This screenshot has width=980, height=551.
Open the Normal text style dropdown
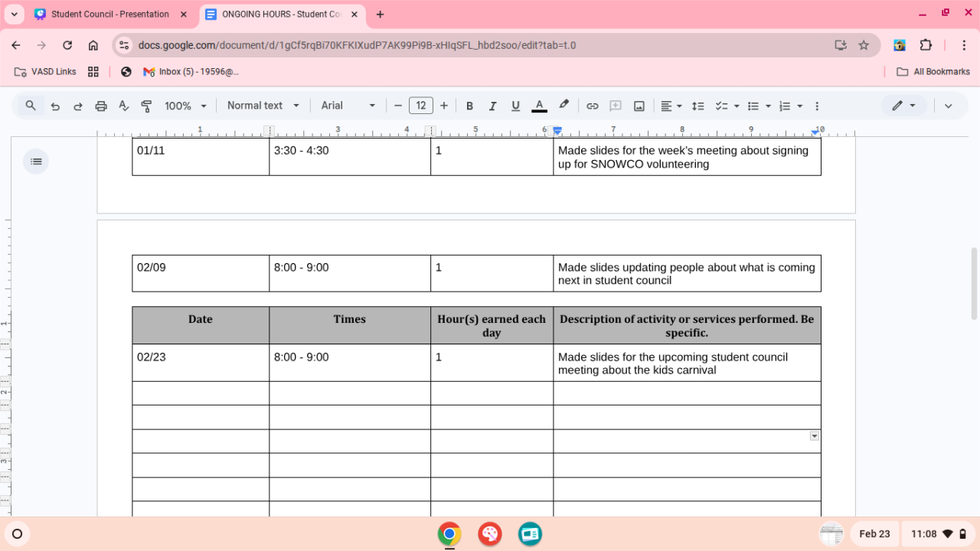(263, 106)
